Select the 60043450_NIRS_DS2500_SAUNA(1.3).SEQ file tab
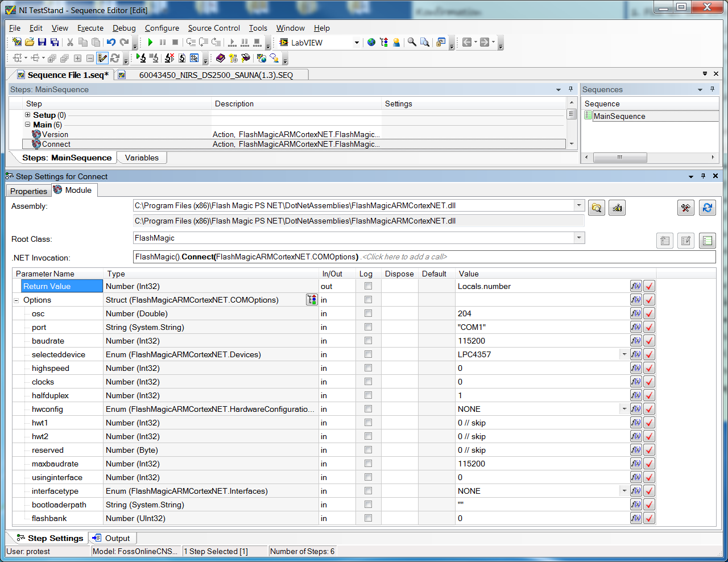The width and height of the screenshot is (728, 562). 216,75
